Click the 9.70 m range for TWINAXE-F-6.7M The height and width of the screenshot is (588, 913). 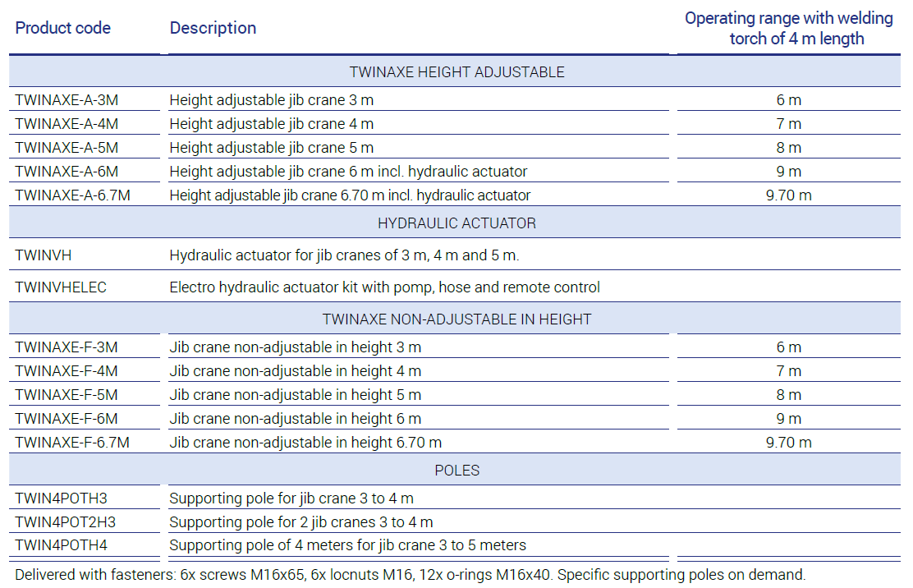coord(788,443)
